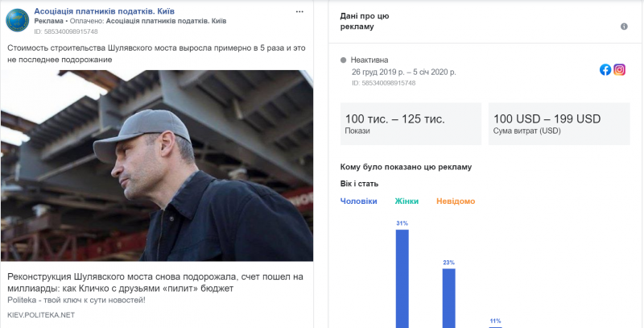Click the ad ID under the page name
Screen dimensions: 644x328
point(66,31)
